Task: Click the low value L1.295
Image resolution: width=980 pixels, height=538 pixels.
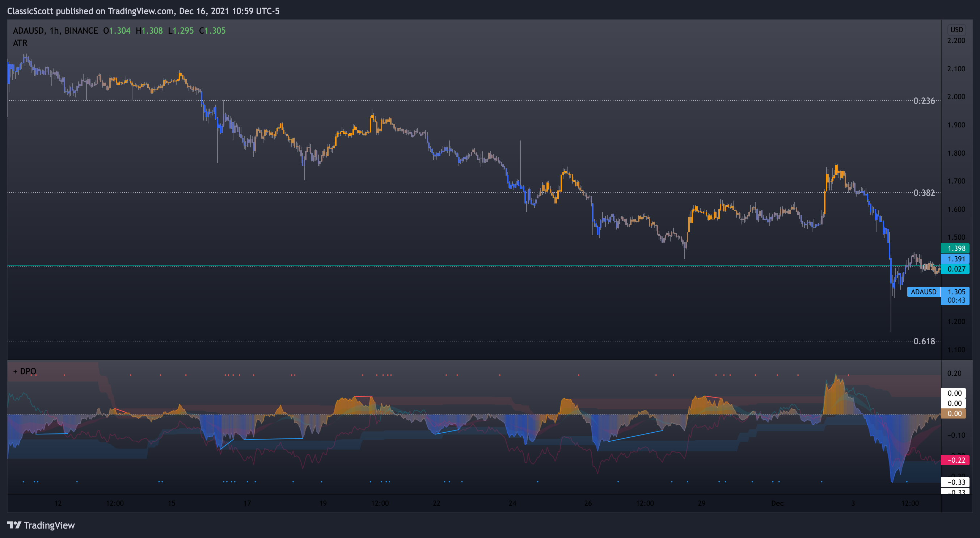Action: (x=181, y=31)
